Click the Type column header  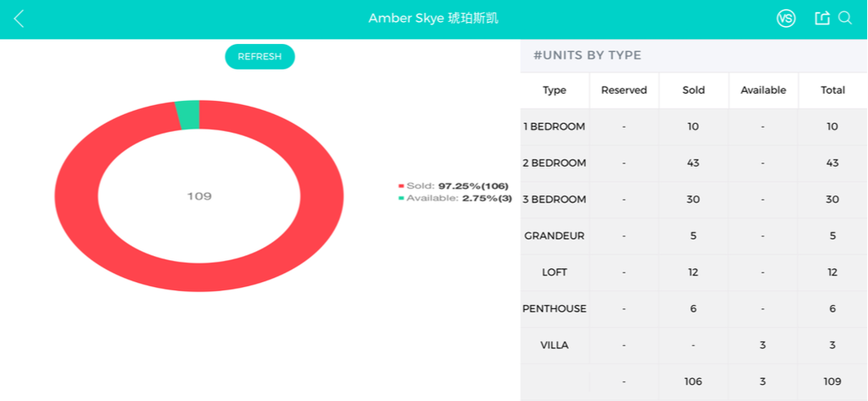point(554,90)
